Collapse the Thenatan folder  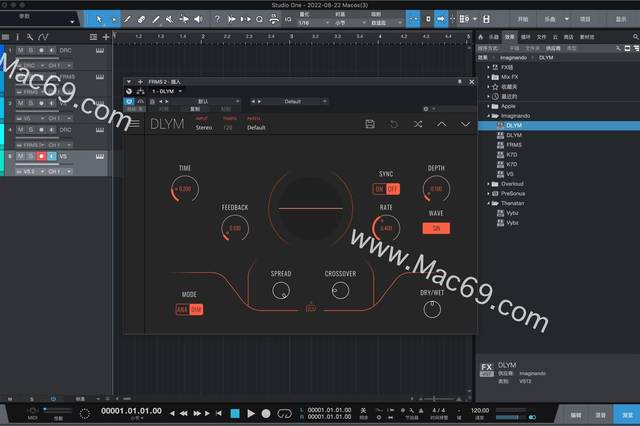click(x=488, y=203)
